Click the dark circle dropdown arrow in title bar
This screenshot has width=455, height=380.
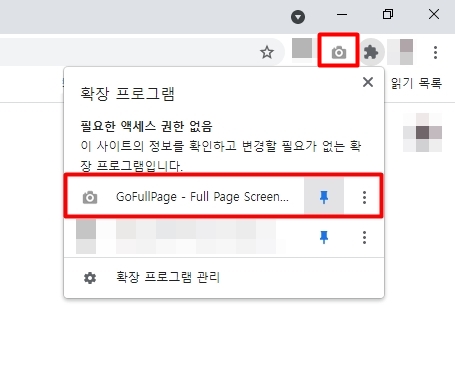(298, 17)
